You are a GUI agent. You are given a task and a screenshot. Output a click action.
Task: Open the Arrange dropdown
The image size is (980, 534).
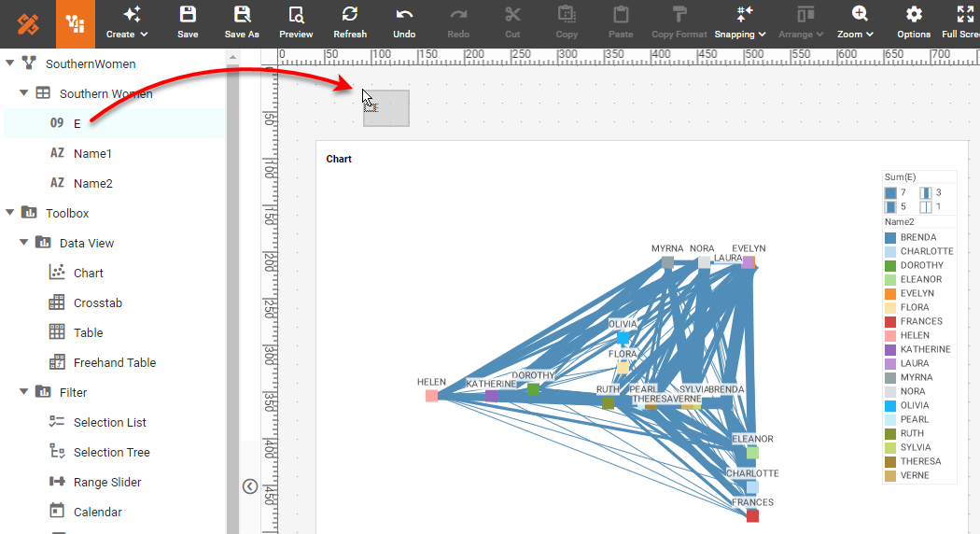coord(801,23)
